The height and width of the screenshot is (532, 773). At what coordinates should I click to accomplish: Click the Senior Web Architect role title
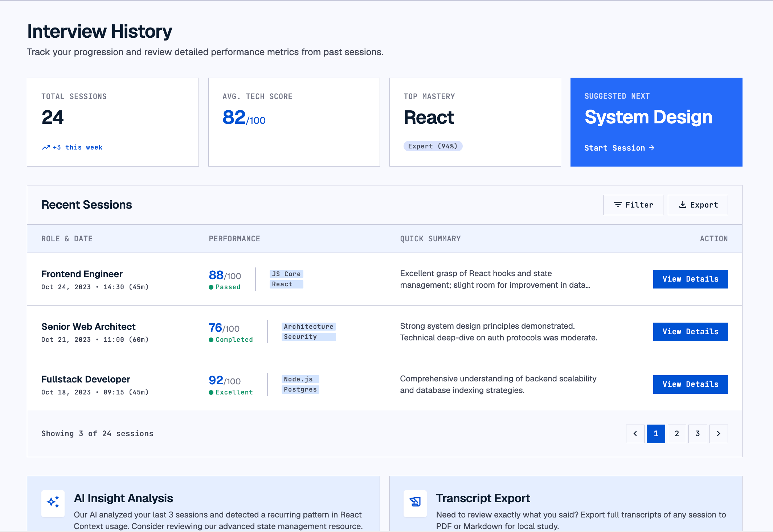[89, 327]
